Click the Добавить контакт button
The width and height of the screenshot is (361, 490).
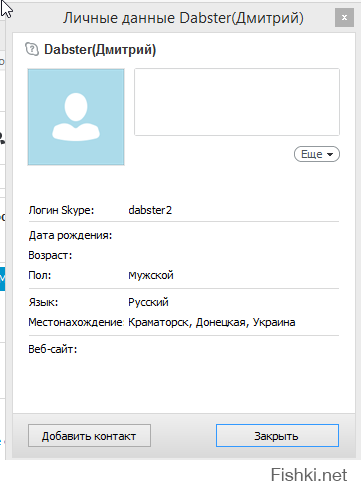(x=89, y=435)
